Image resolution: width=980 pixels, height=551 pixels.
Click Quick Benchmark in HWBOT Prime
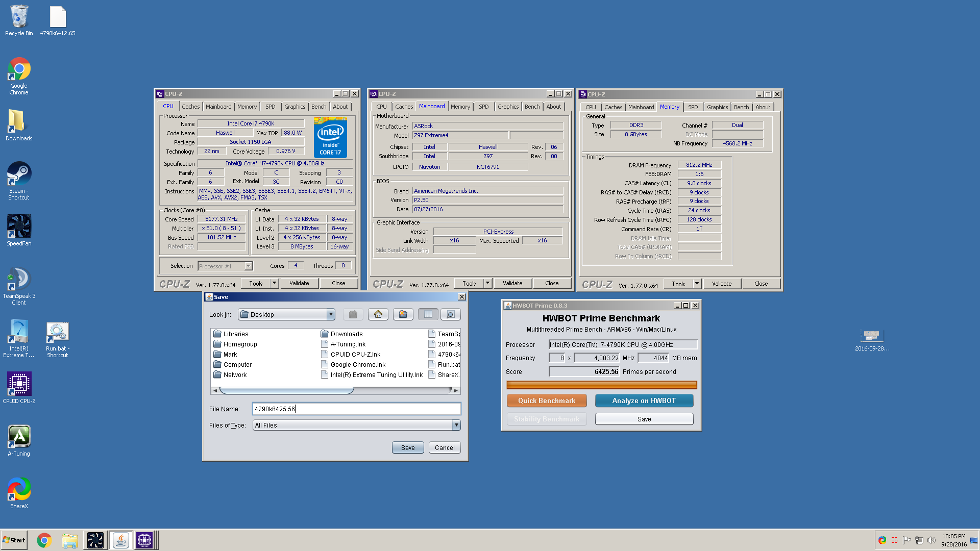547,400
